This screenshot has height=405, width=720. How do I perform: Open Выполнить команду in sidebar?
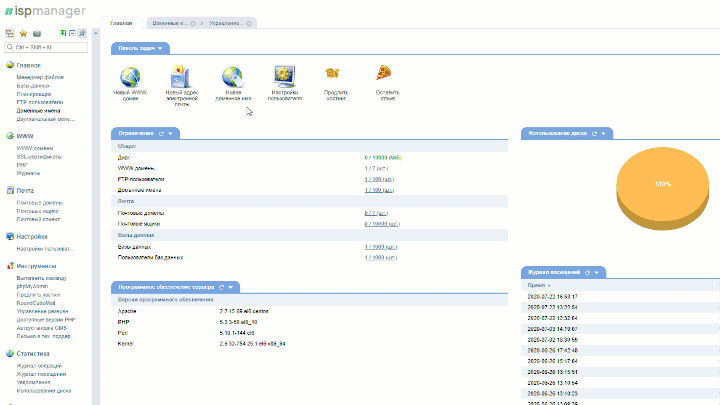(x=42, y=278)
